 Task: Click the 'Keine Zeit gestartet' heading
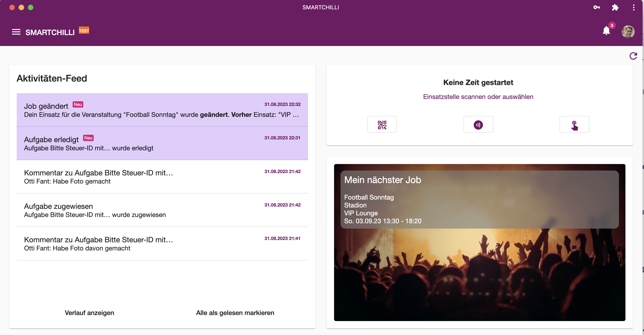point(478,82)
